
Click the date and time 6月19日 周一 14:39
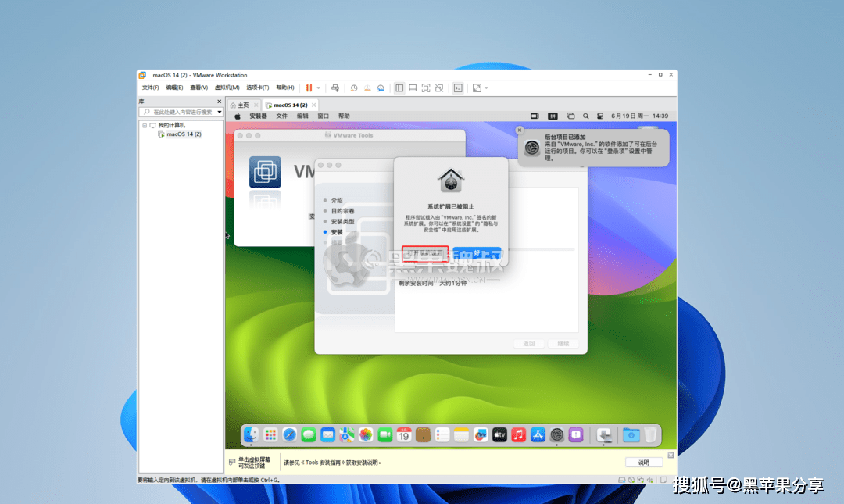[639, 116]
